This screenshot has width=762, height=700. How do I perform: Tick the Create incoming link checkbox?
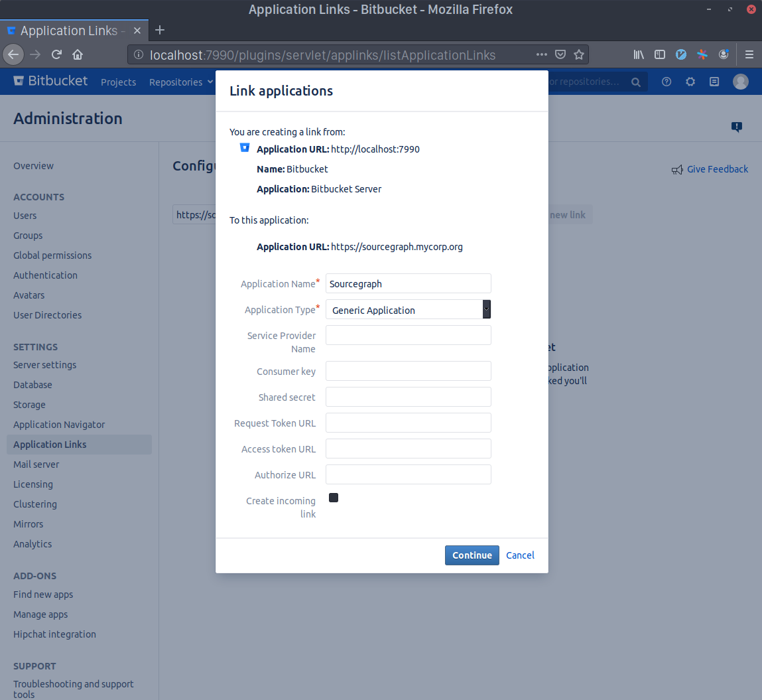(334, 497)
